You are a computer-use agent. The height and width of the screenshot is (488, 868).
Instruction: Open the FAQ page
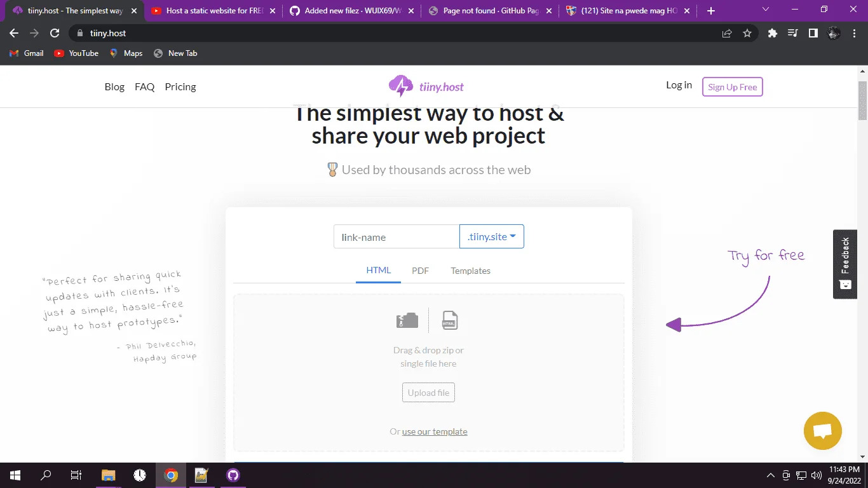145,87
